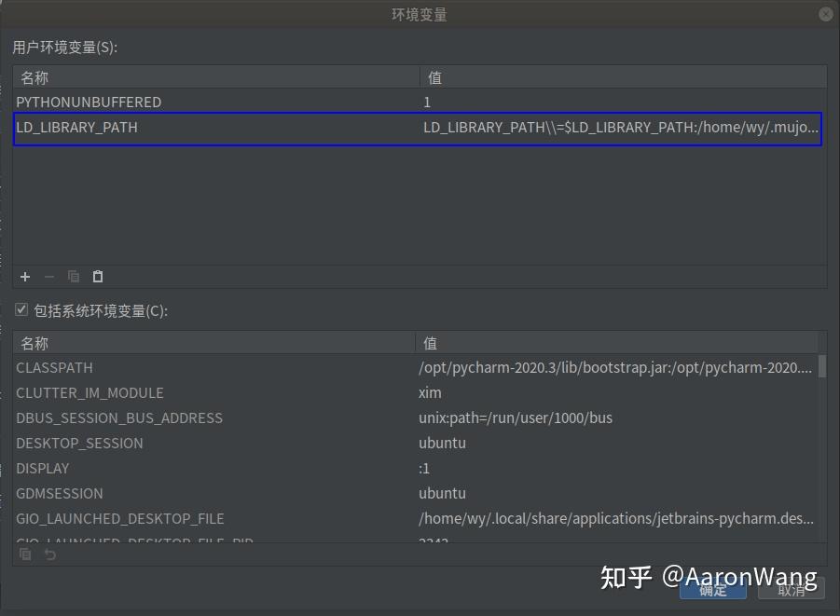The height and width of the screenshot is (616, 840).
Task: Dismiss dialog with the 取消 button
Action: tap(791, 589)
